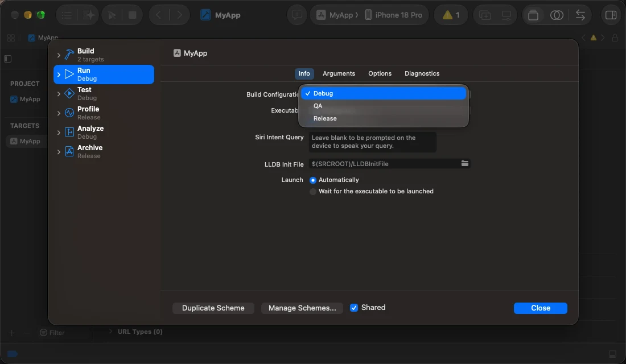Click the MyApp breadcrumb in the jump bar
626x364 pixels.
click(43, 38)
